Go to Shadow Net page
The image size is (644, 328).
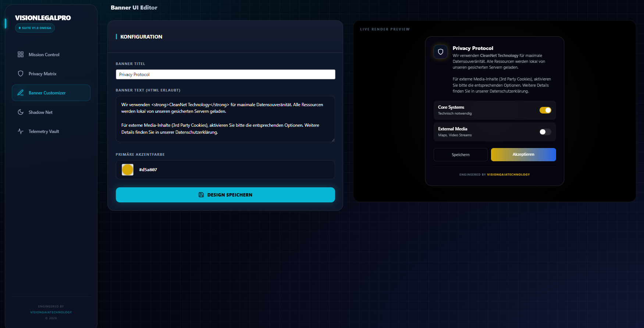51,112
